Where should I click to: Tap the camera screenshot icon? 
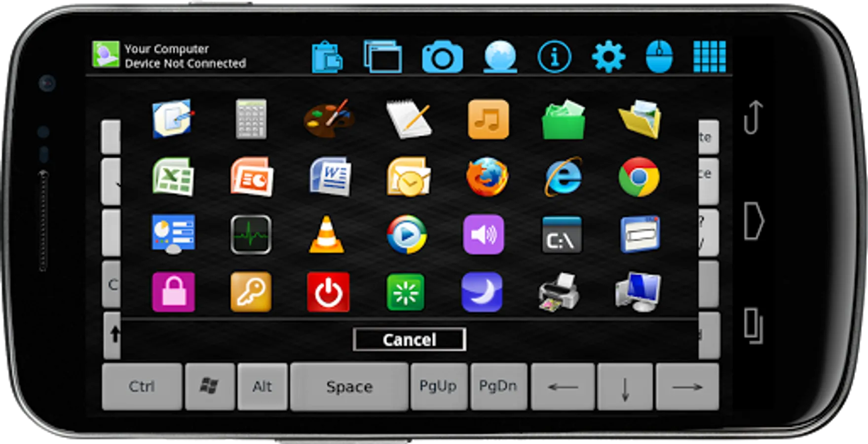(x=442, y=57)
